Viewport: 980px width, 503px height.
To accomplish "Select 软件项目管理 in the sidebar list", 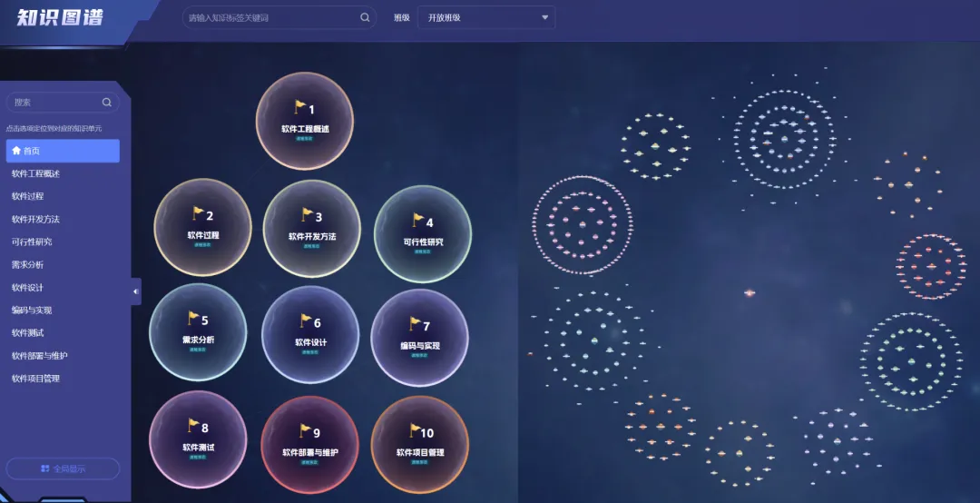I will [x=35, y=378].
